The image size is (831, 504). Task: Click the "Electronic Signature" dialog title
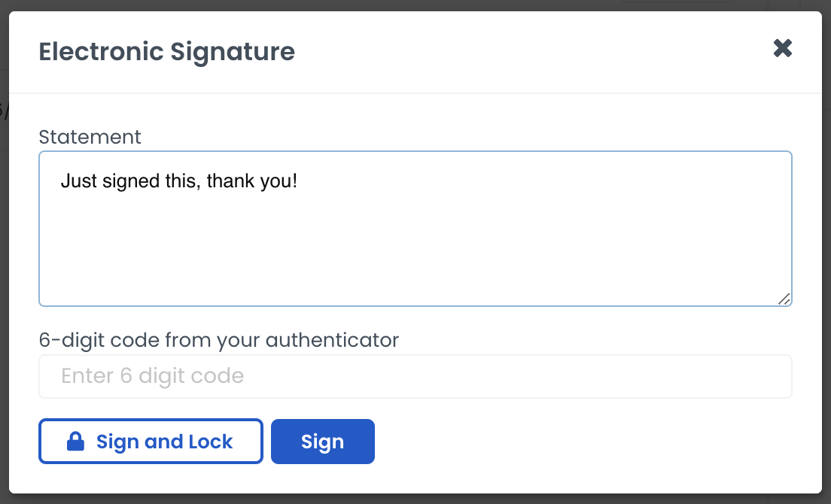166,52
